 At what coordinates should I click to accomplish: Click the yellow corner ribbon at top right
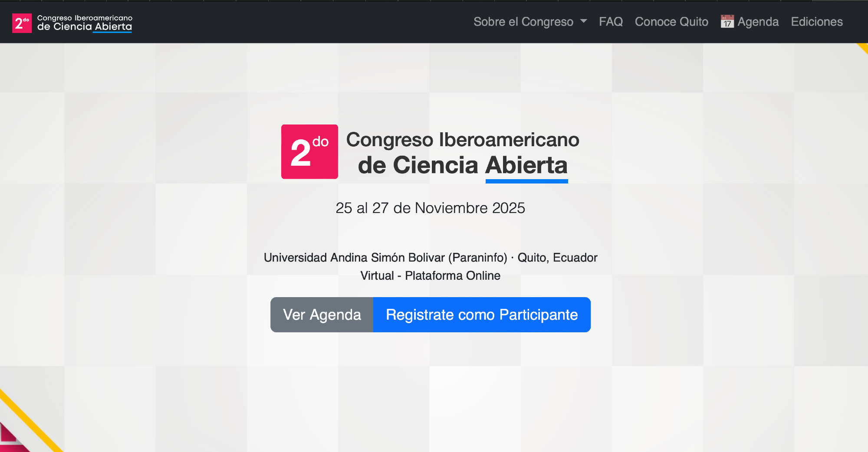point(864,48)
